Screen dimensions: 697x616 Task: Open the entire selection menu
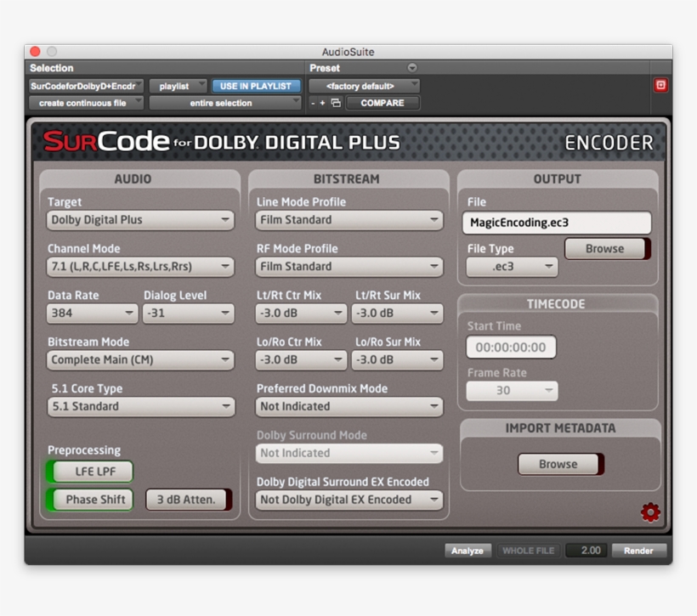(x=225, y=103)
